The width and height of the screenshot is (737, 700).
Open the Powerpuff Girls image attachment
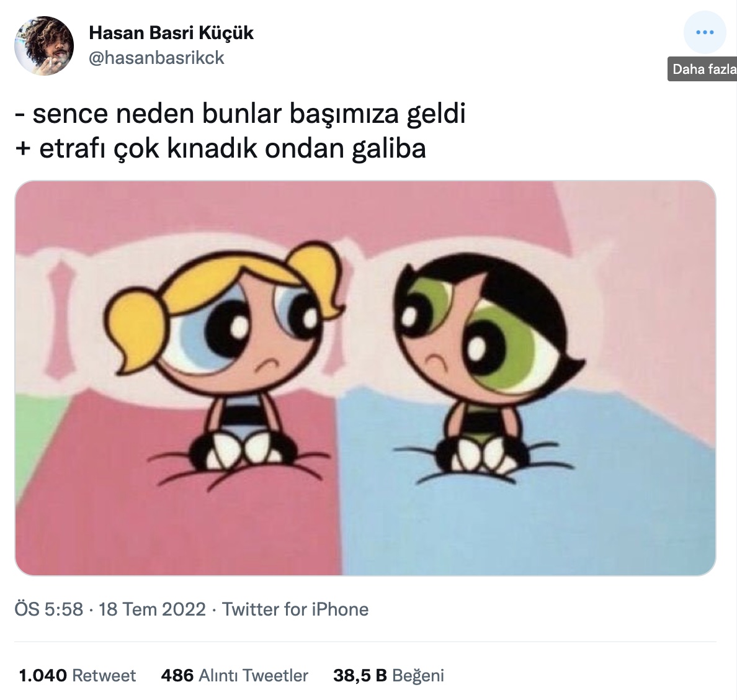coord(365,378)
